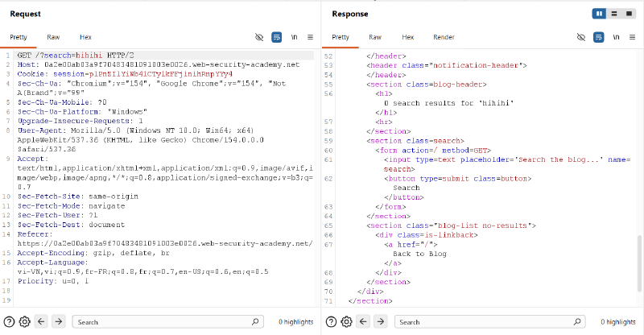Open Response panel hamburger menu
644x335 pixels.
click(x=632, y=37)
